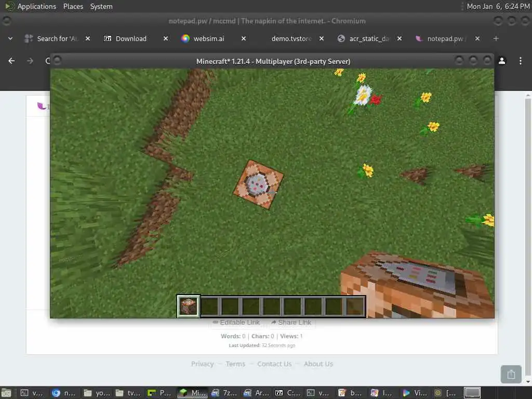This screenshot has height=399, width=532.
Task: Close the acr_static_da tab
Action: 400,38
